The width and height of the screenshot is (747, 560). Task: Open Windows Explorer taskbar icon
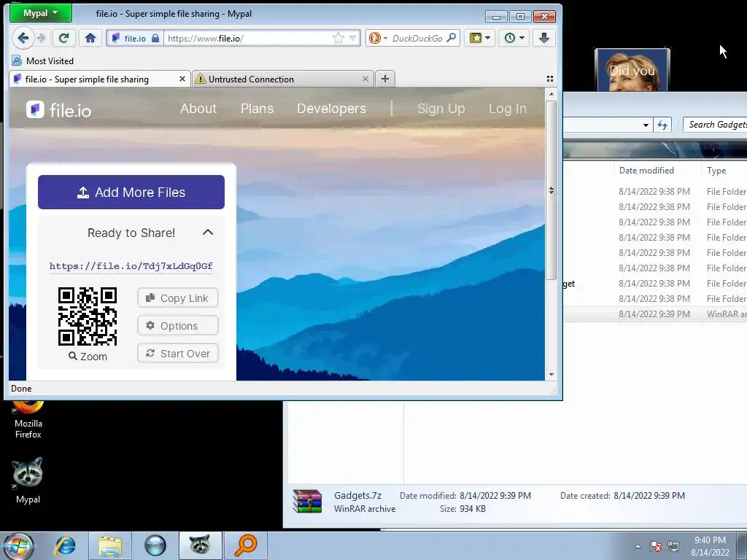coord(110,545)
